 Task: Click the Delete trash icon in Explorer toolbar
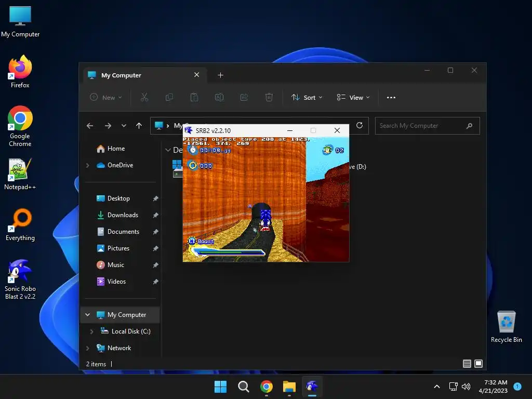(x=269, y=97)
